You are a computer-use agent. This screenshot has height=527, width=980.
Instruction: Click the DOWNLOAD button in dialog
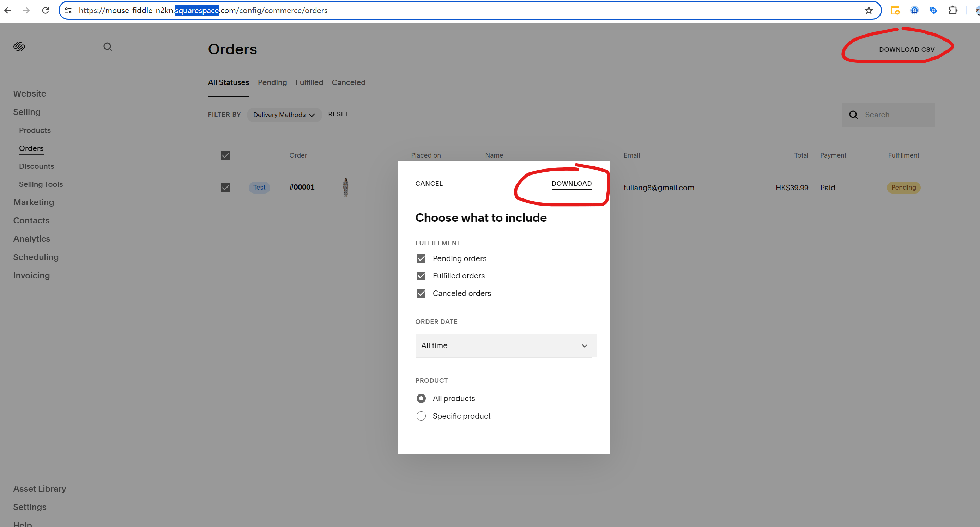[x=571, y=184]
